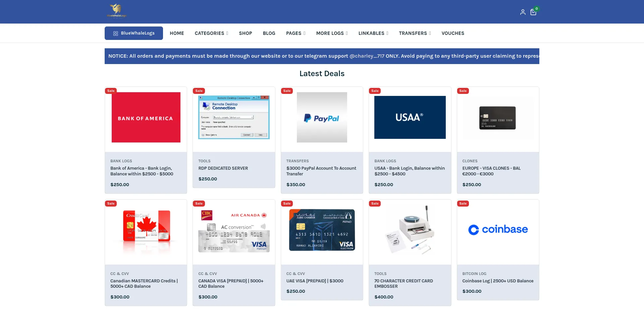Click the Sale badge on the Bank of America card
The width and height of the screenshot is (644, 333).
click(x=111, y=91)
